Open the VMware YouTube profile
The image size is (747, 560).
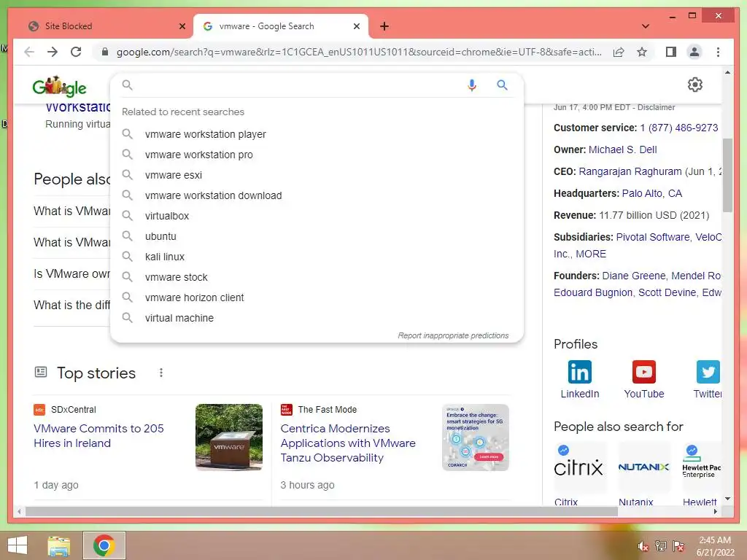[643, 379]
